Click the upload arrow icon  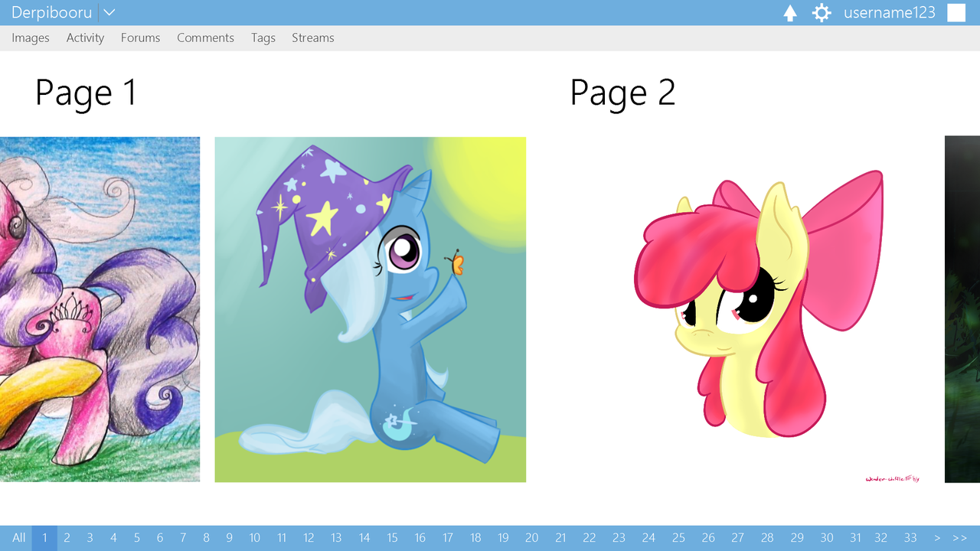[789, 12]
